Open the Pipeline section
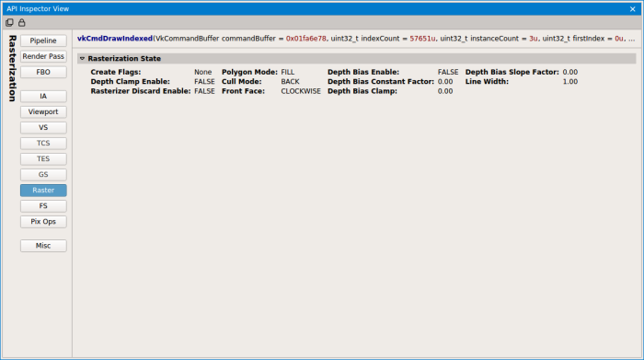Viewport: 644px width, 360px height. [43, 41]
